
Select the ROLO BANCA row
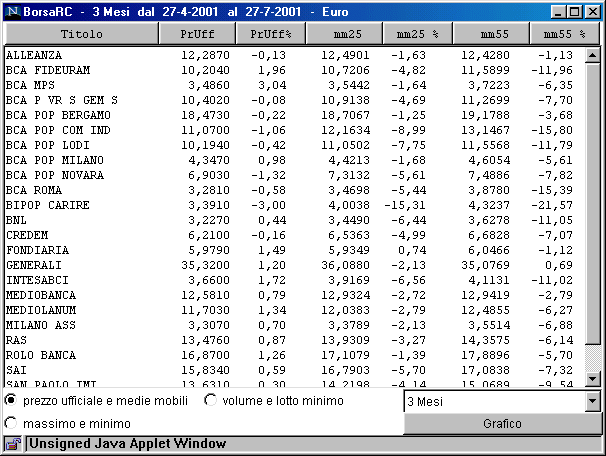coord(294,355)
